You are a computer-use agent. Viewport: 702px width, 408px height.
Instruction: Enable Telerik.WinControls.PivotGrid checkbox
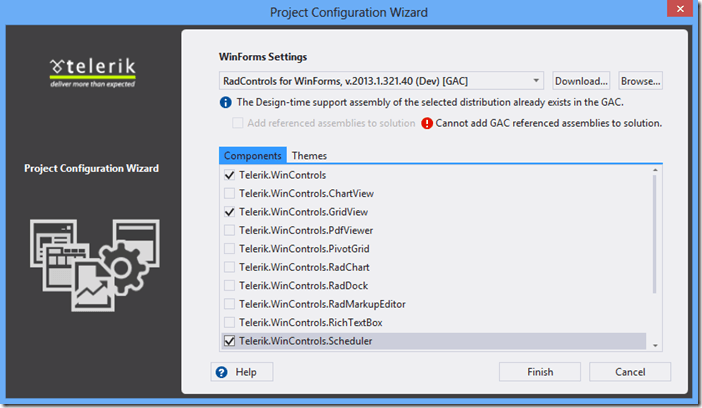pyautogui.click(x=229, y=249)
